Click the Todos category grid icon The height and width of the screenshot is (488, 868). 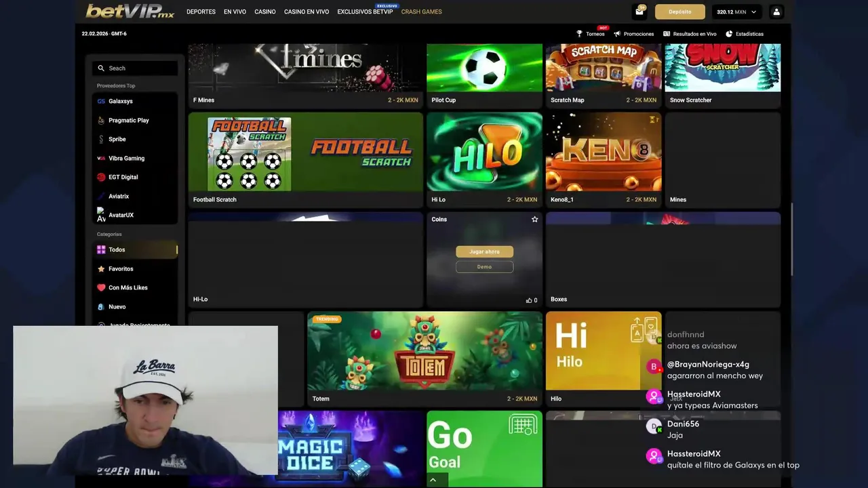click(x=101, y=249)
